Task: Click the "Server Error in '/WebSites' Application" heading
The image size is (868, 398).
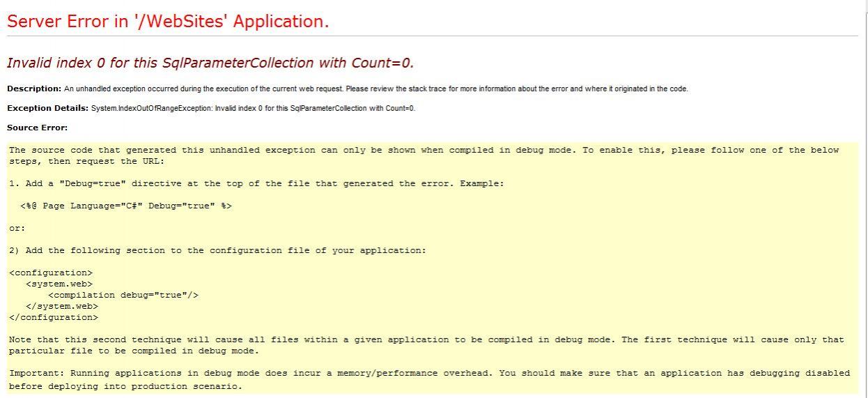Action: [x=168, y=22]
